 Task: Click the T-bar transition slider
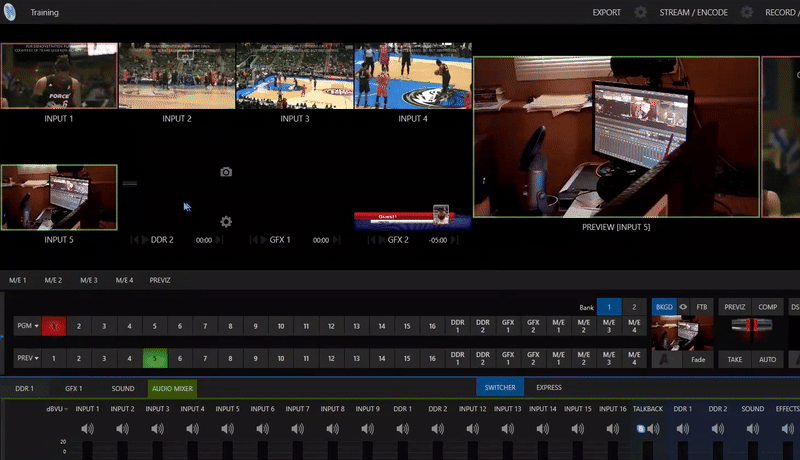(752, 325)
